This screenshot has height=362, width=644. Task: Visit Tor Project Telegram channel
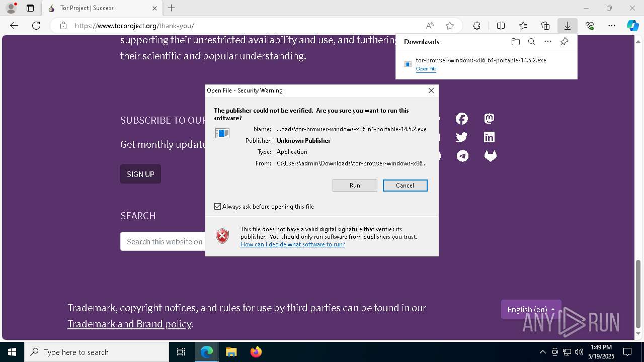[462, 156]
